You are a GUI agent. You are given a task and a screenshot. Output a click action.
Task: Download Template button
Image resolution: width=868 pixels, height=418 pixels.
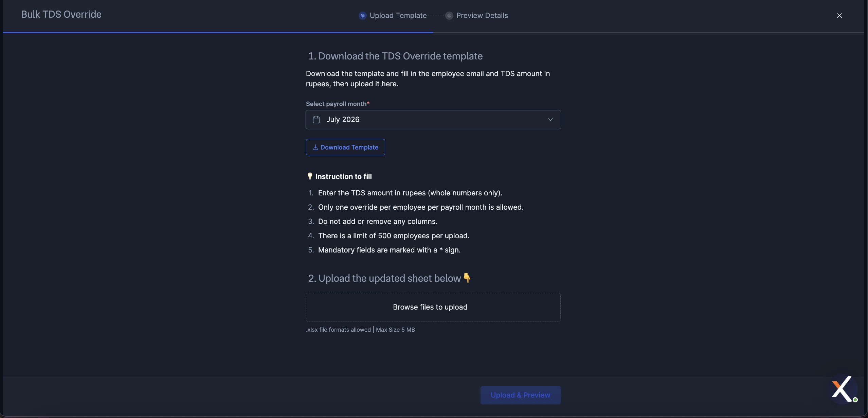point(345,147)
